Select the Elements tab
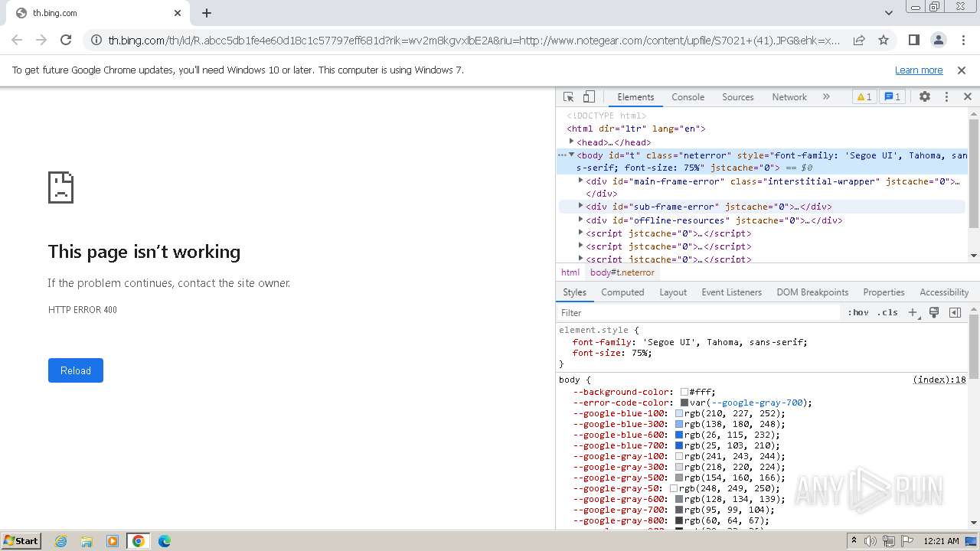 pos(635,97)
